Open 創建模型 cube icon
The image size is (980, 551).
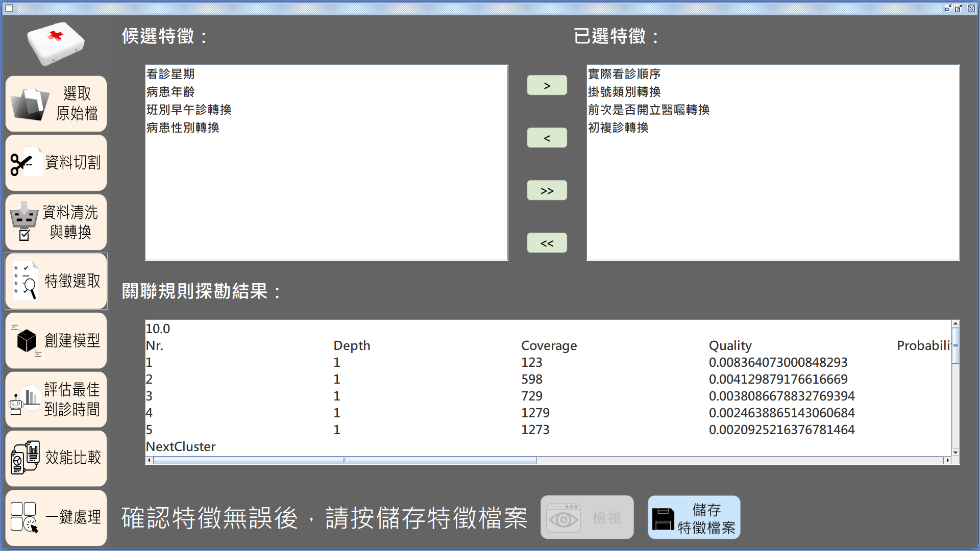27,341
